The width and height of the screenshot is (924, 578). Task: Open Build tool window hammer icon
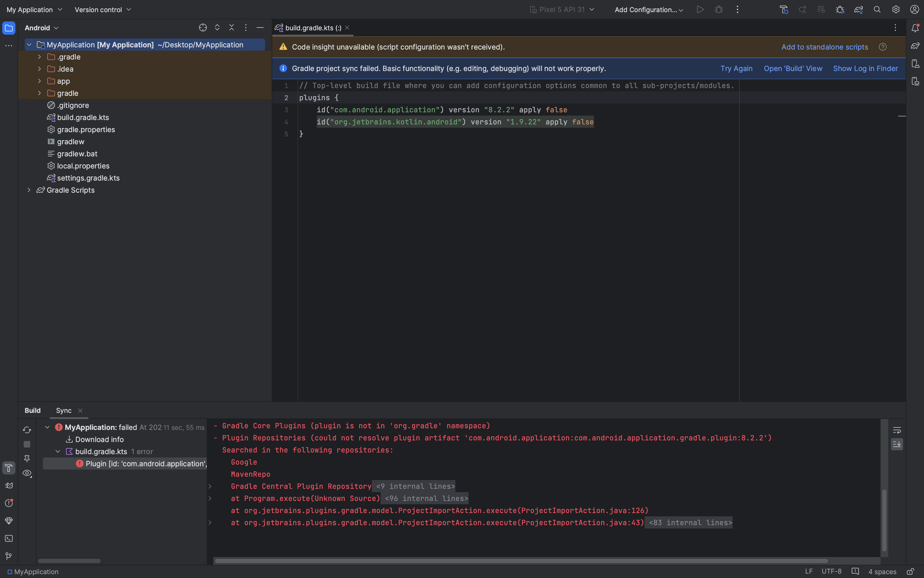tap(9, 468)
